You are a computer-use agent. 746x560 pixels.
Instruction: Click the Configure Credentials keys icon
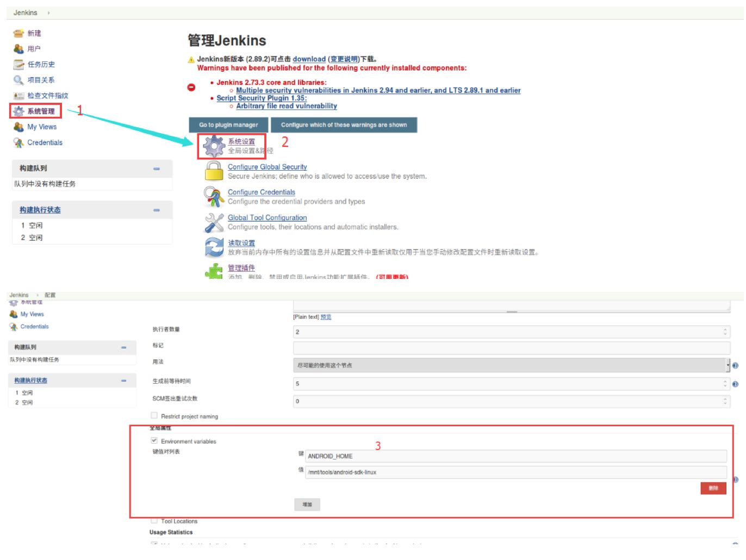pyautogui.click(x=214, y=197)
